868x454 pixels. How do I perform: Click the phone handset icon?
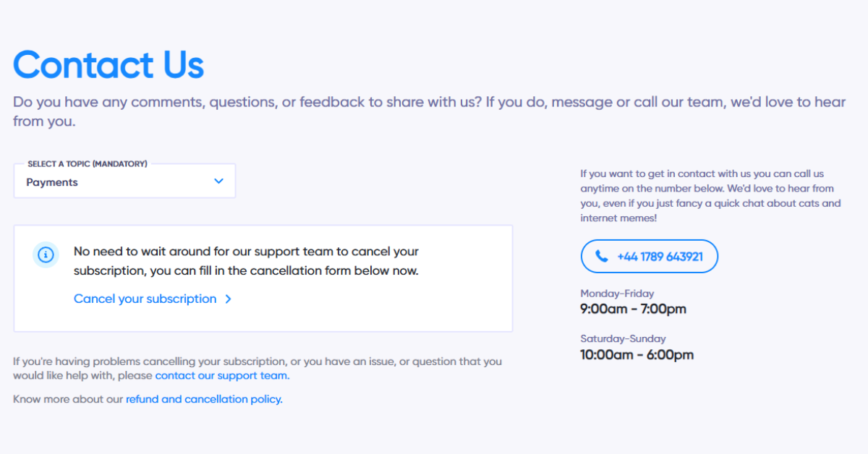click(601, 256)
